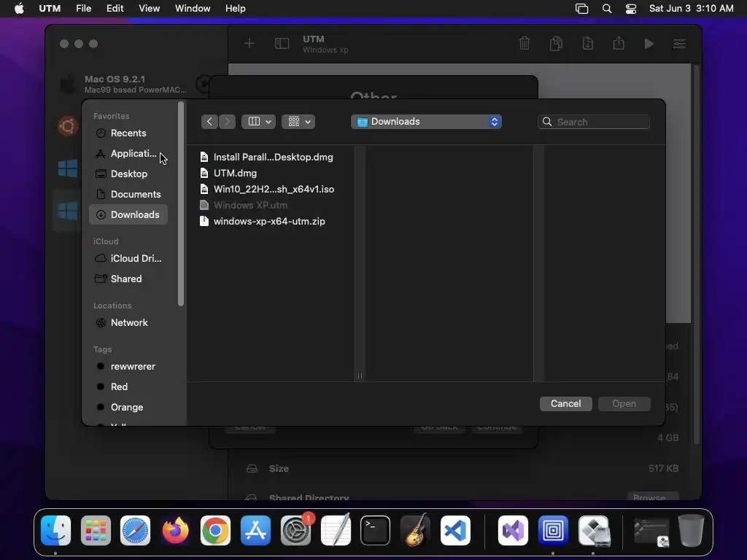Toggle the UTM sidebar icon

click(x=282, y=44)
